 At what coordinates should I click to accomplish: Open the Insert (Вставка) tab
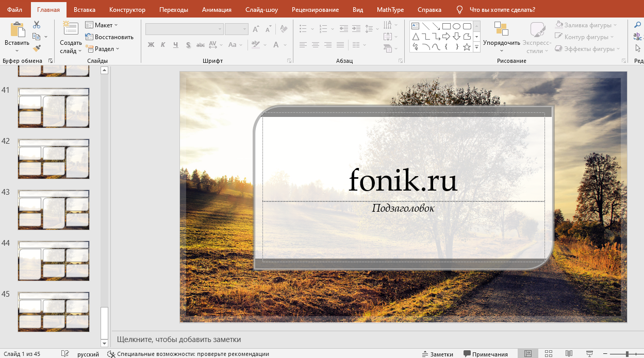point(84,10)
